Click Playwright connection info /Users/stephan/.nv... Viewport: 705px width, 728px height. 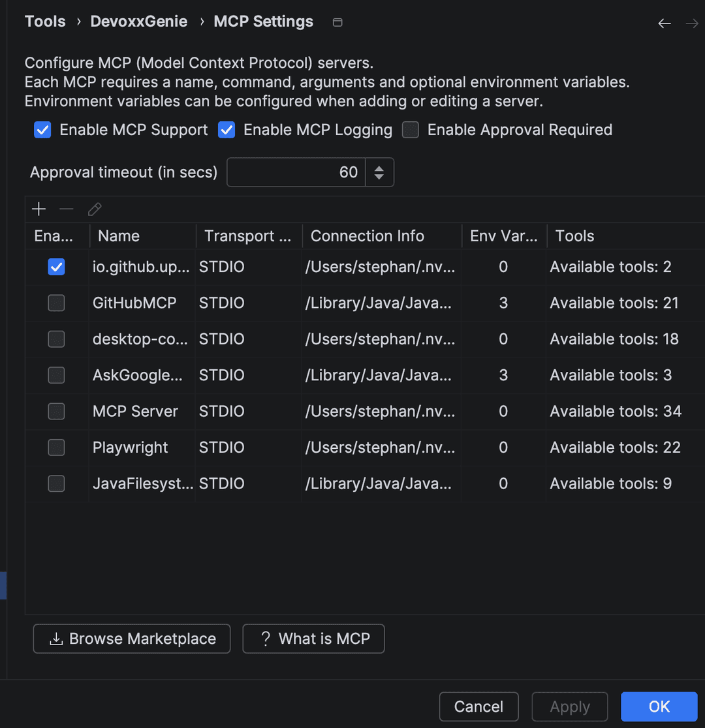click(380, 447)
